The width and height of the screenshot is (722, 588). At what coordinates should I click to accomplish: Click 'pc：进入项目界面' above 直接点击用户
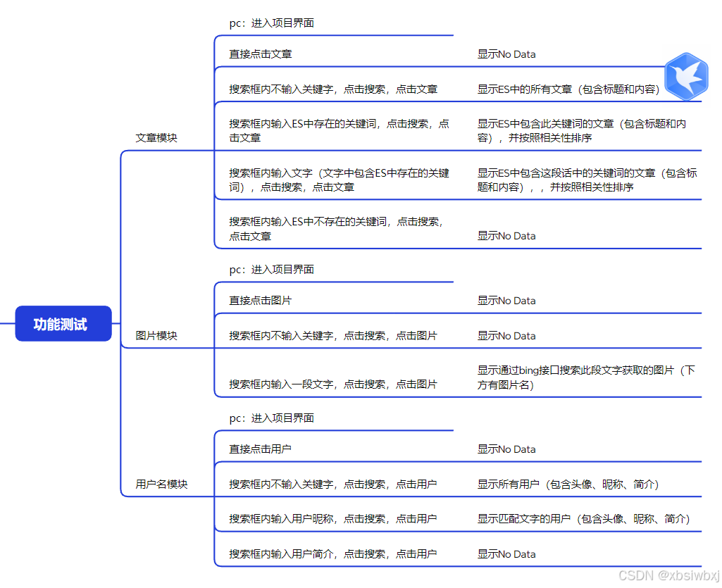point(272,418)
